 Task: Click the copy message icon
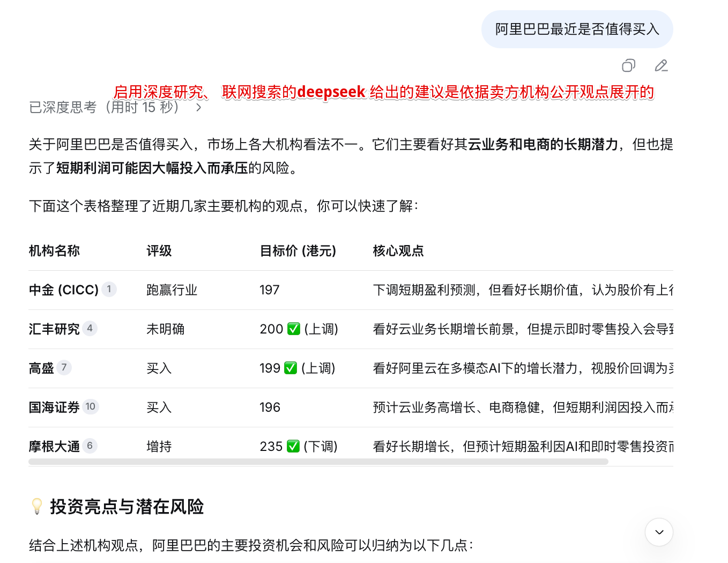pyautogui.click(x=628, y=65)
